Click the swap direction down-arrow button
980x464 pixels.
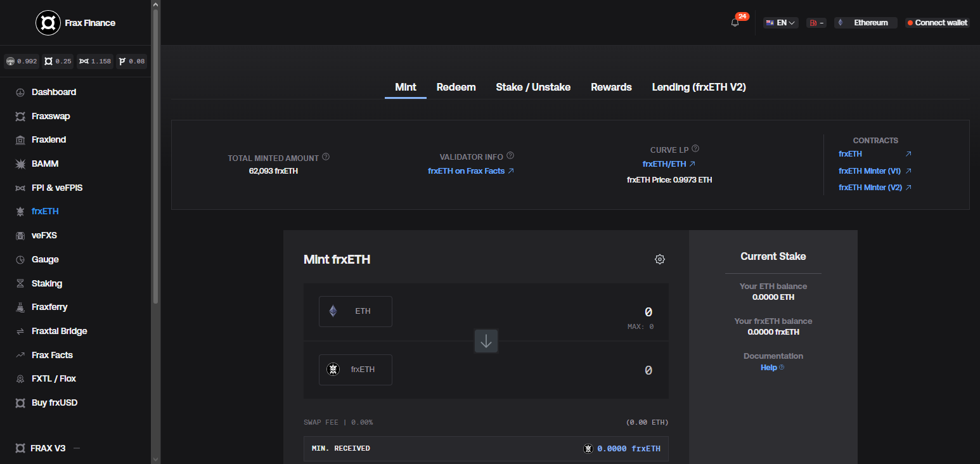(486, 341)
